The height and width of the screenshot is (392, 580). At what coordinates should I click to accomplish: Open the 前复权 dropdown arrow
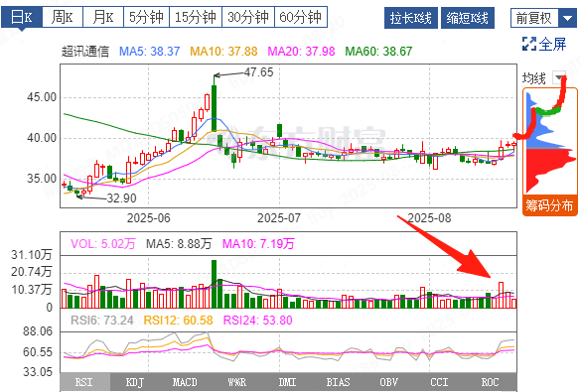point(567,18)
